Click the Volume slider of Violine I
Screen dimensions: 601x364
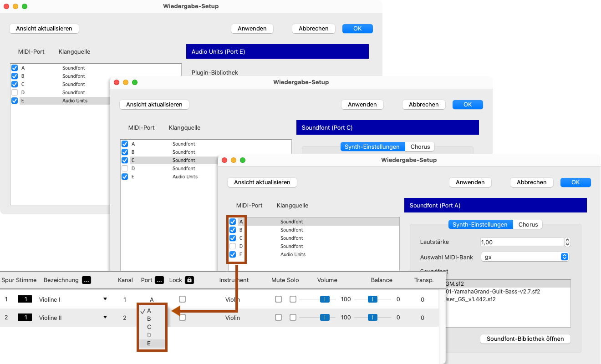click(325, 299)
